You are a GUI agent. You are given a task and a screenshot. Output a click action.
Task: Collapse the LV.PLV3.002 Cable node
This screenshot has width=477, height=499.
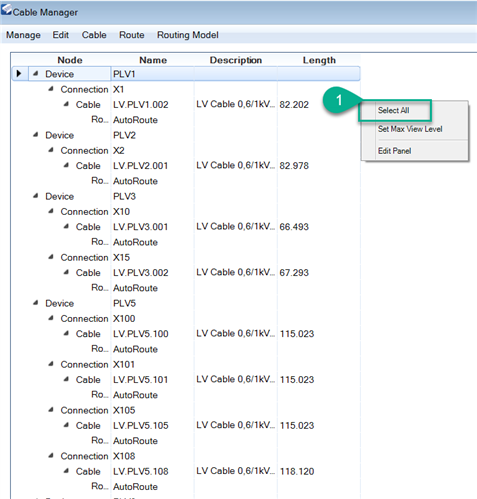(x=66, y=272)
